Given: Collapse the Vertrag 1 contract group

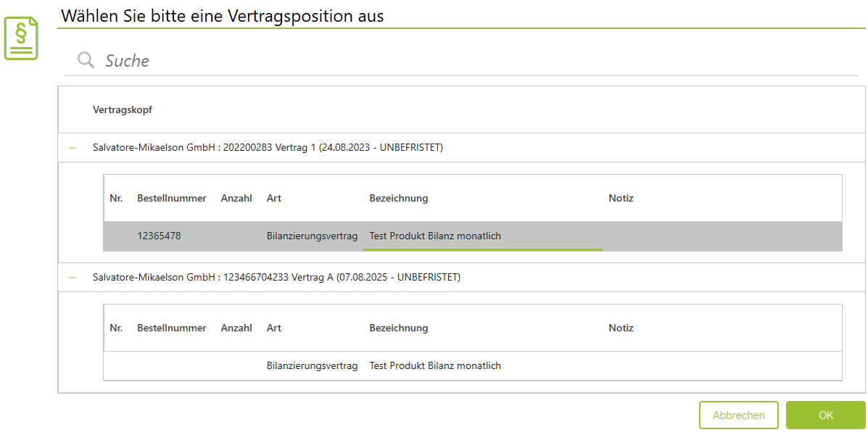Looking at the screenshot, I should point(73,148).
